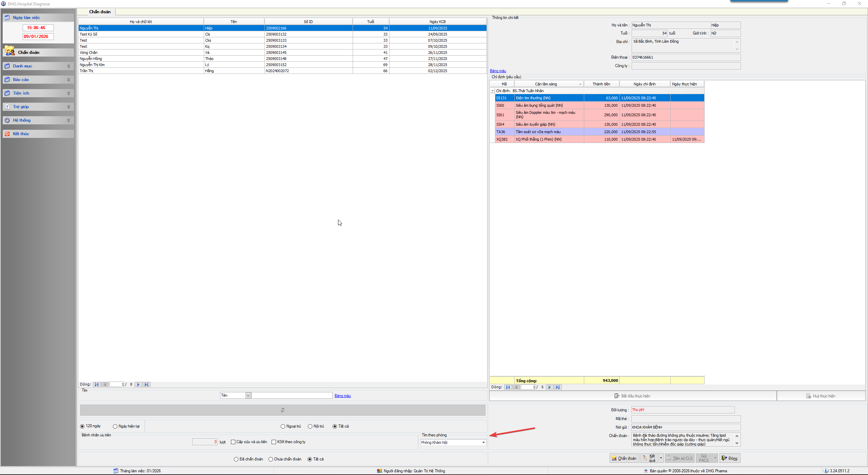Image resolution: width=868 pixels, height=475 pixels.
Task: Click the refresh icon in the gray bar
Action: coord(282,410)
